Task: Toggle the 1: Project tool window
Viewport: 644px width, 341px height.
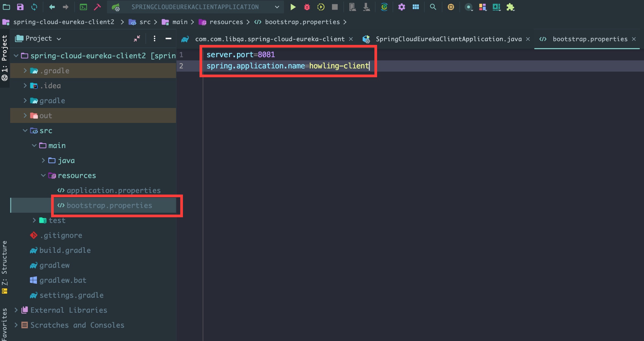Action: coord(4,58)
